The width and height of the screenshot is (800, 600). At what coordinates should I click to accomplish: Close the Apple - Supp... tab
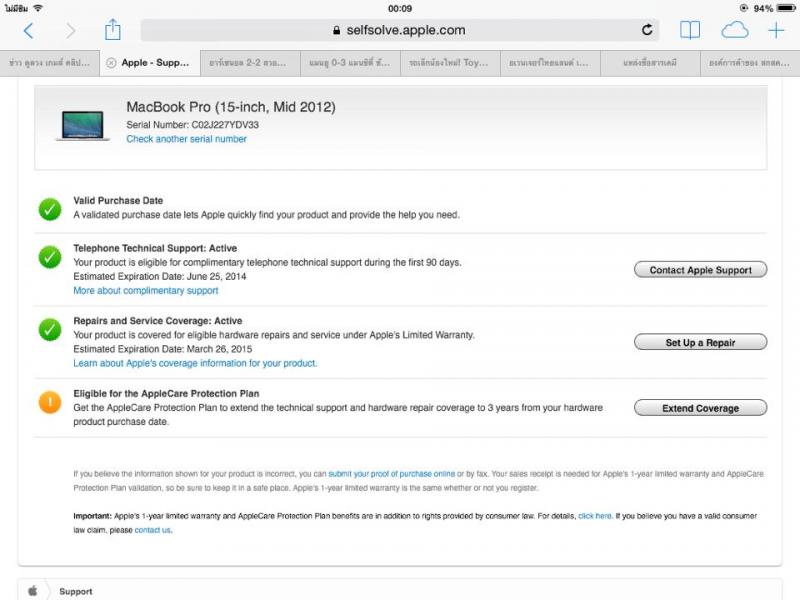111,63
